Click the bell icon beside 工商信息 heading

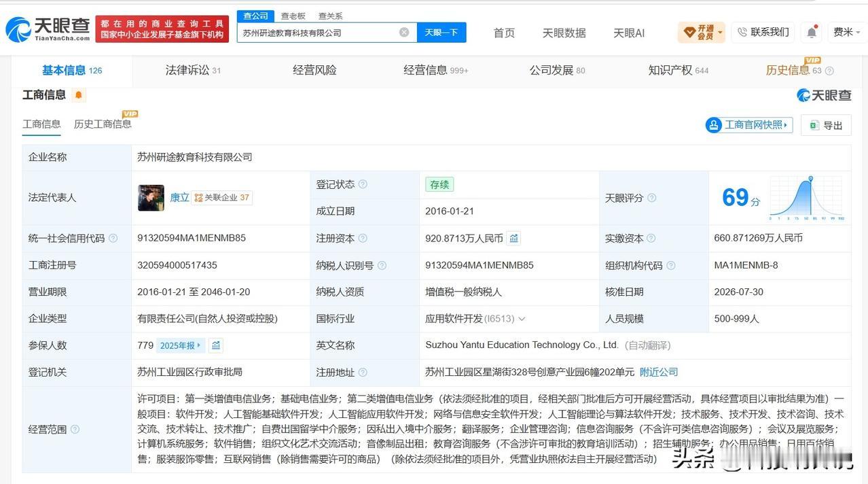pos(79,95)
